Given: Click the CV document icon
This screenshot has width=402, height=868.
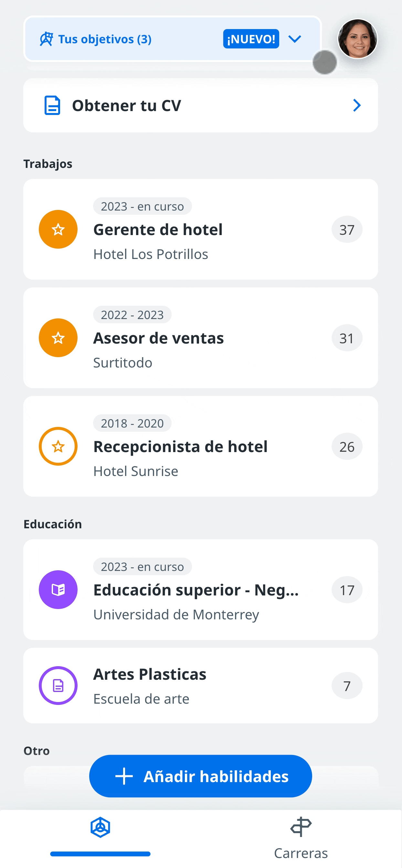Looking at the screenshot, I should point(52,106).
